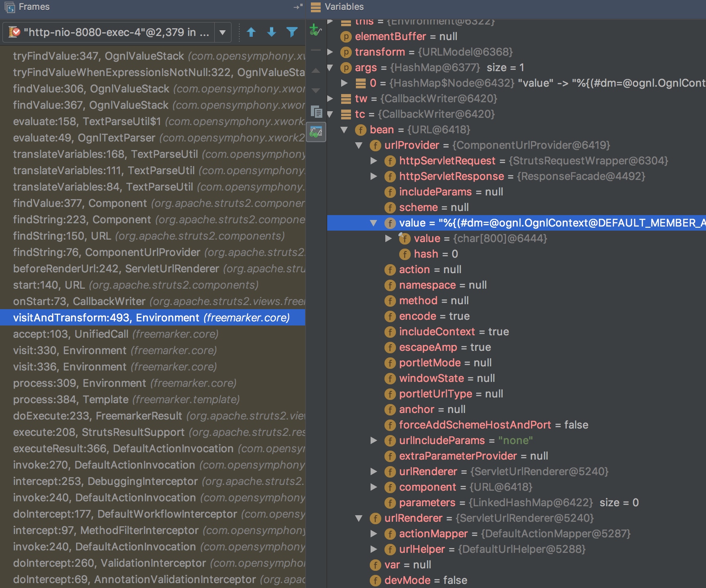Image resolution: width=706 pixels, height=588 pixels.
Task: Select the hash = 0 field
Action: [516, 254]
